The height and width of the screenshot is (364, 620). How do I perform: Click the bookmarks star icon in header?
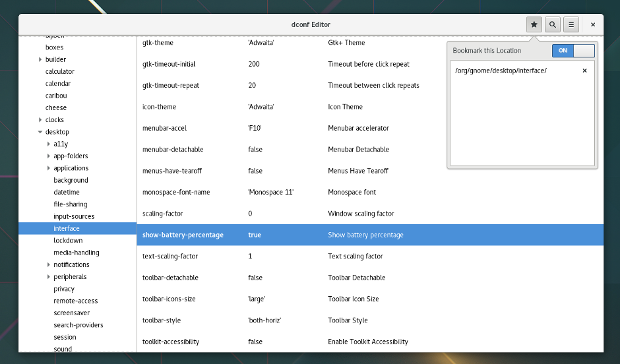[534, 24]
